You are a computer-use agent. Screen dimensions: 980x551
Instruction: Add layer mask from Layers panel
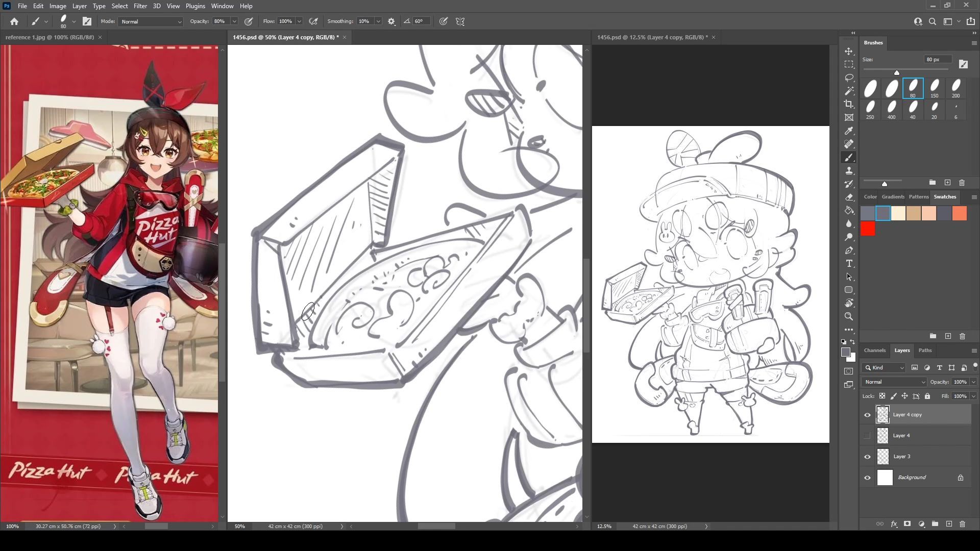click(x=907, y=524)
